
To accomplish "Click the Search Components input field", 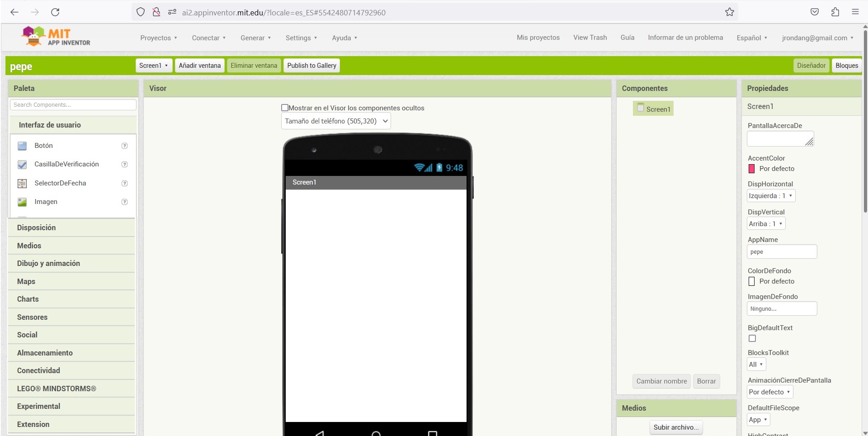I will tap(73, 105).
